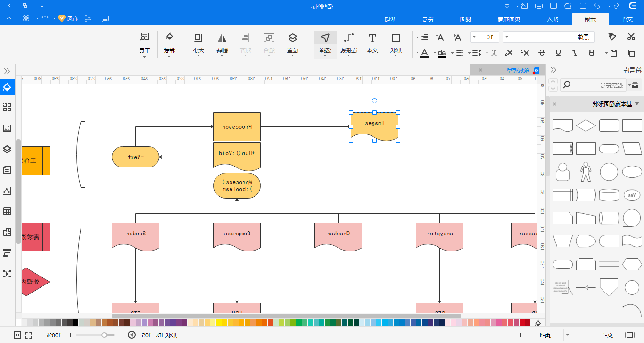This screenshot has height=343, width=644.
Task: Open the 翻转 flip dropdown
Action: coord(222,44)
